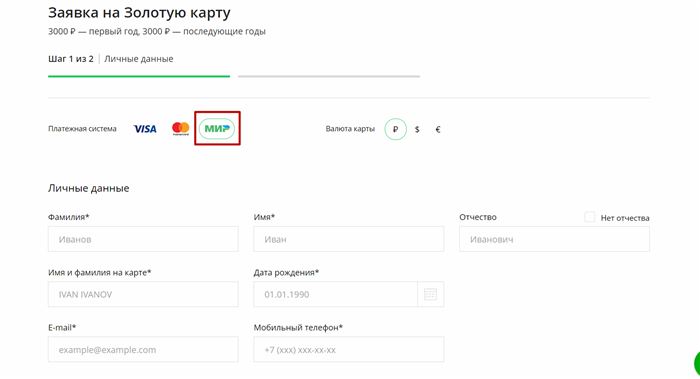
Task: Click the Мобильный телефон input field
Action: pyautogui.click(x=349, y=349)
